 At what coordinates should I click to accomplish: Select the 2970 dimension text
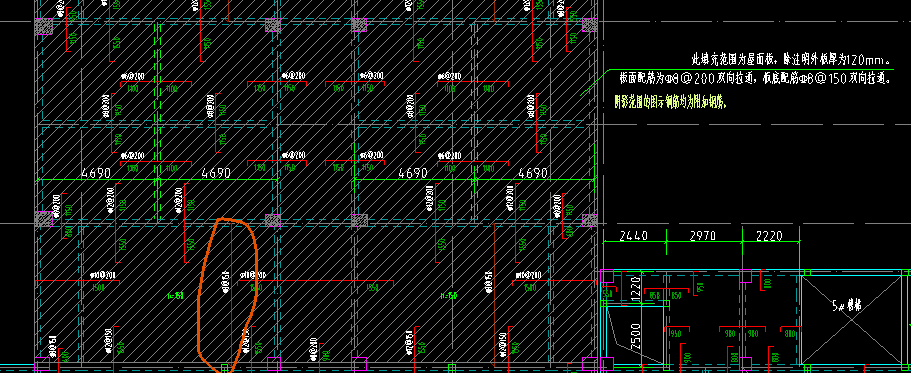702,236
